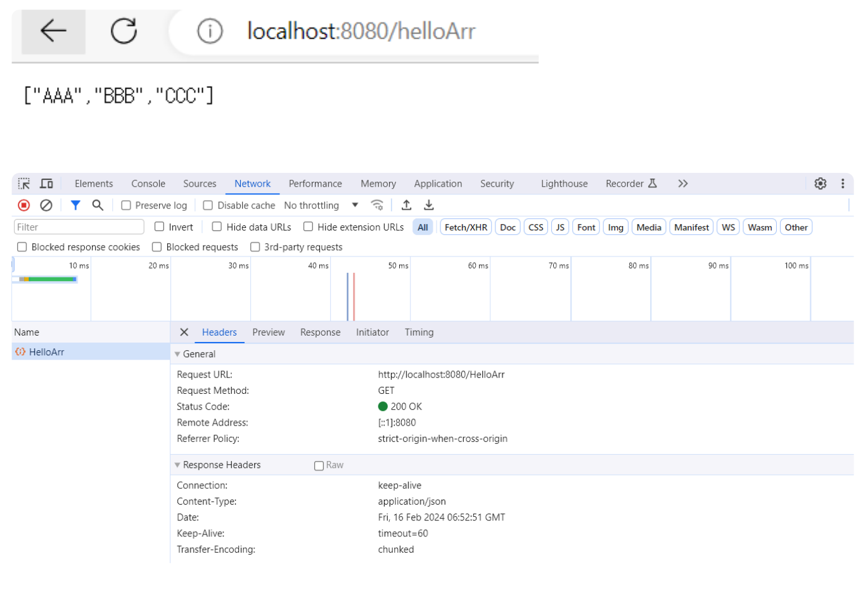Select the Network tab
The image size is (868, 606).
click(x=252, y=184)
